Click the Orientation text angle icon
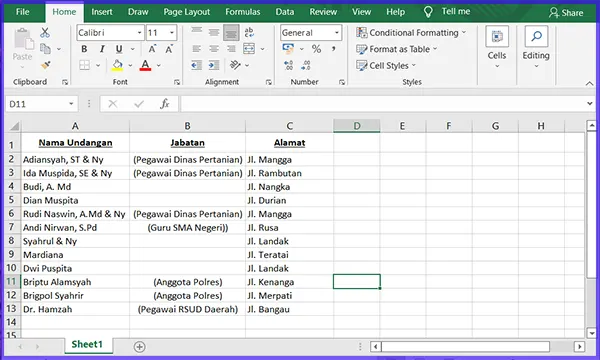 (235, 65)
